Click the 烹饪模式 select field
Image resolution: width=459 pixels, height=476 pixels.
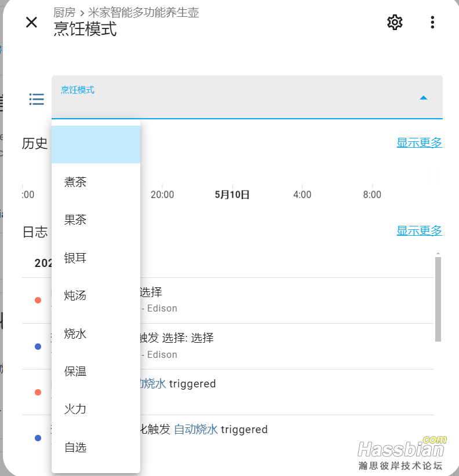tap(232, 97)
